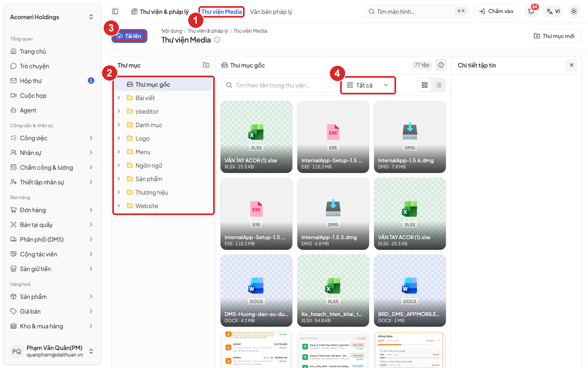This screenshot has width=588, height=368.
Task: Open Trò chuyện in the sidebar
Action: [52, 66]
